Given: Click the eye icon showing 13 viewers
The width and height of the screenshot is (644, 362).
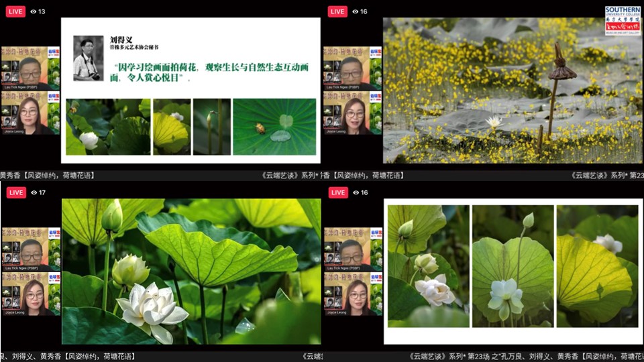Looking at the screenshot, I should (34, 11).
